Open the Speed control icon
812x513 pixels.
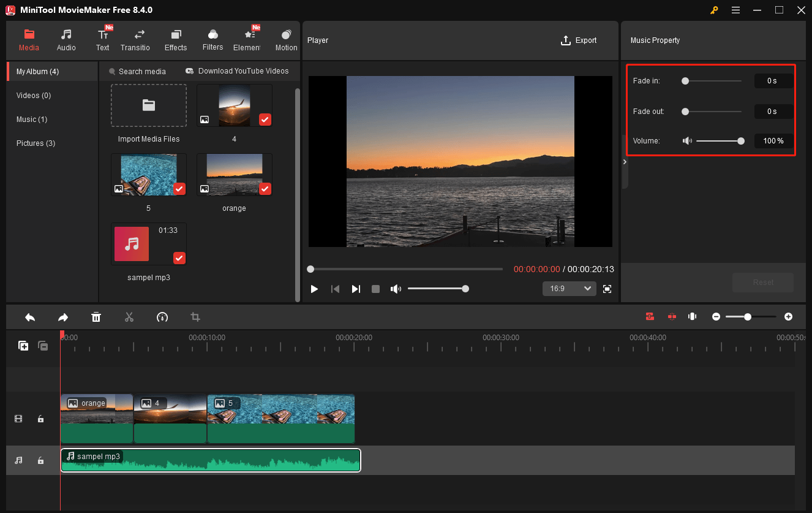coord(162,317)
